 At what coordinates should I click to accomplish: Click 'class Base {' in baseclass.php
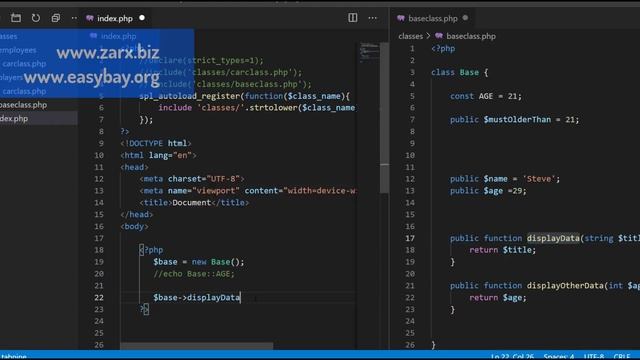tap(460, 72)
